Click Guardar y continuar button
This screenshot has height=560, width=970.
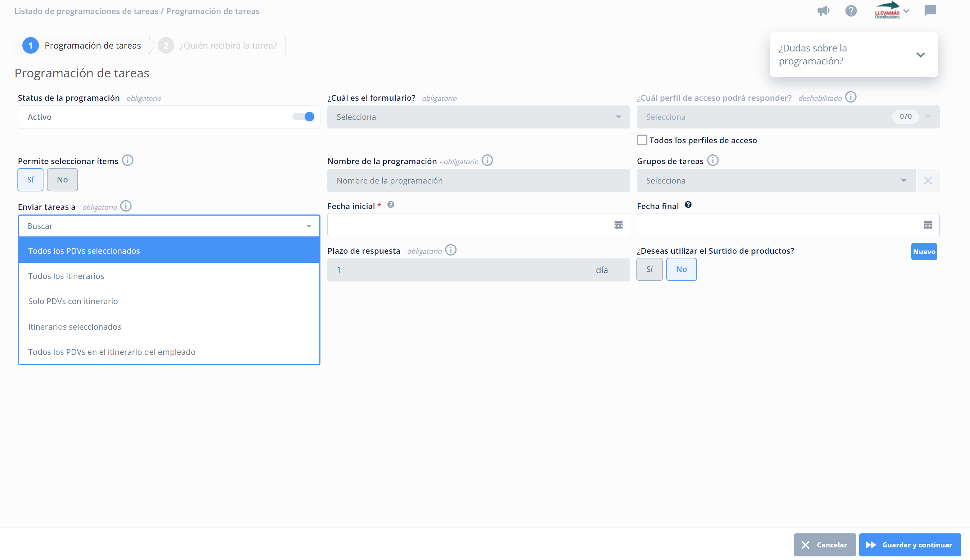910,545
